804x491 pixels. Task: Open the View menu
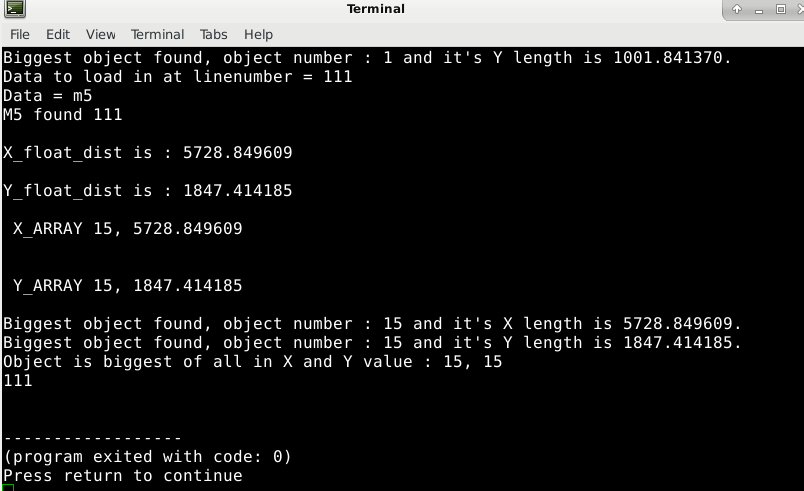(100, 34)
